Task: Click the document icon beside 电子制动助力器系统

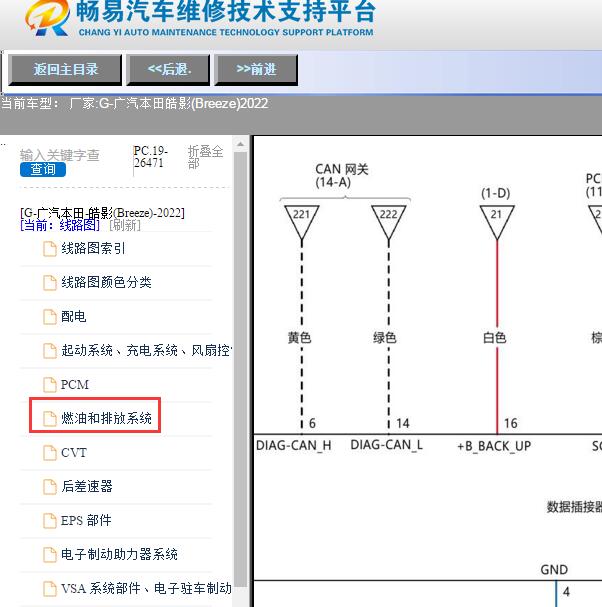Action: [50, 555]
